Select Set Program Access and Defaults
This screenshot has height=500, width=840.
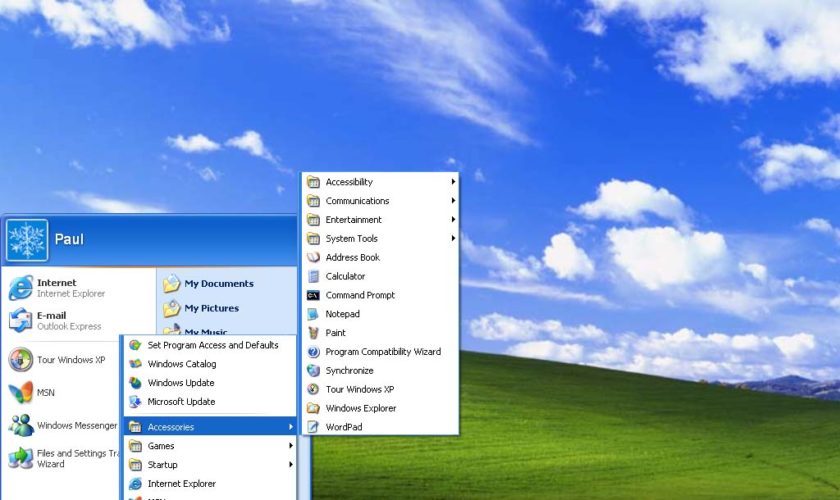pos(212,345)
